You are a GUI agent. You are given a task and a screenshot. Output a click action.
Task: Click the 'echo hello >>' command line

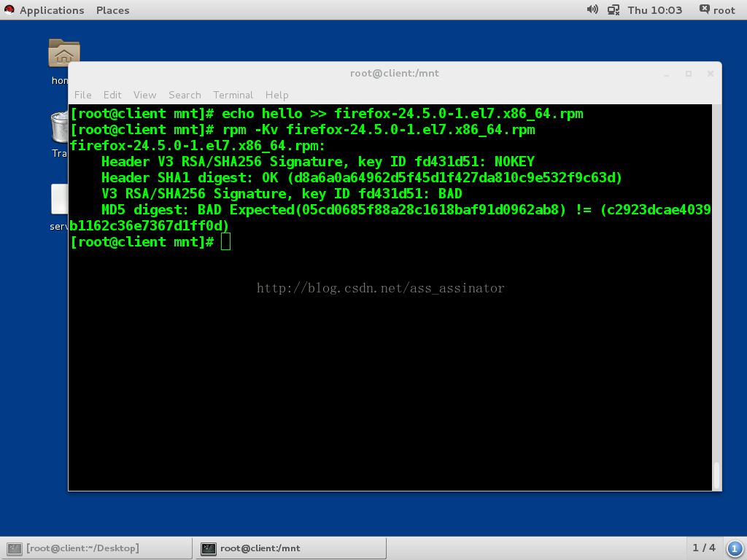(x=327, y=114)
